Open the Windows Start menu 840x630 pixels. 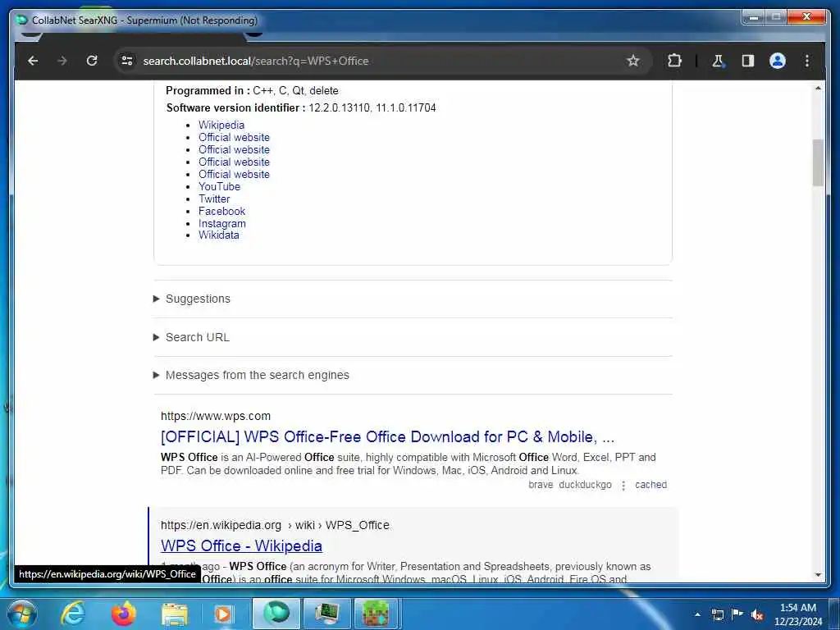pos(21,614)
